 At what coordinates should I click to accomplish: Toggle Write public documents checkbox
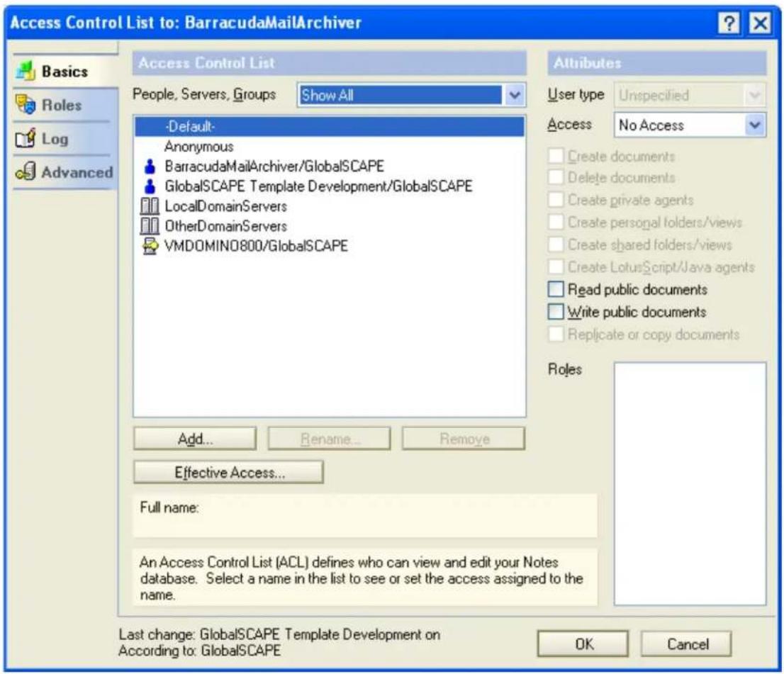(556, 312)
